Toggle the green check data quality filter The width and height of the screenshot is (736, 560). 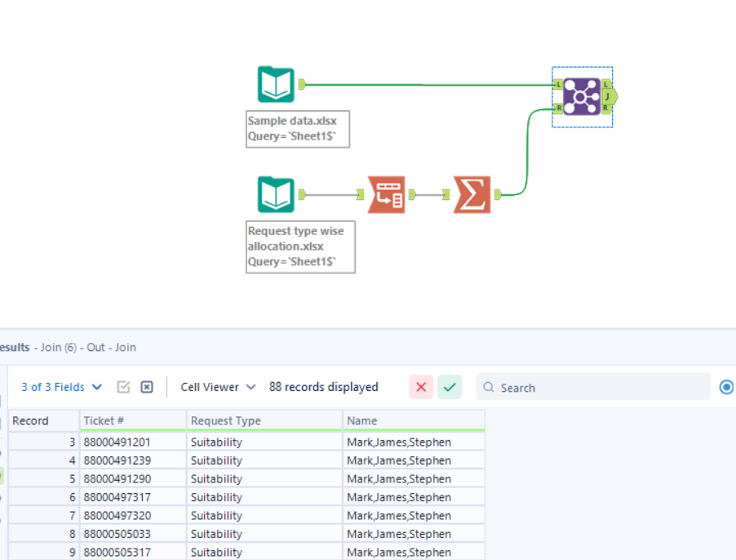(450, 387)
